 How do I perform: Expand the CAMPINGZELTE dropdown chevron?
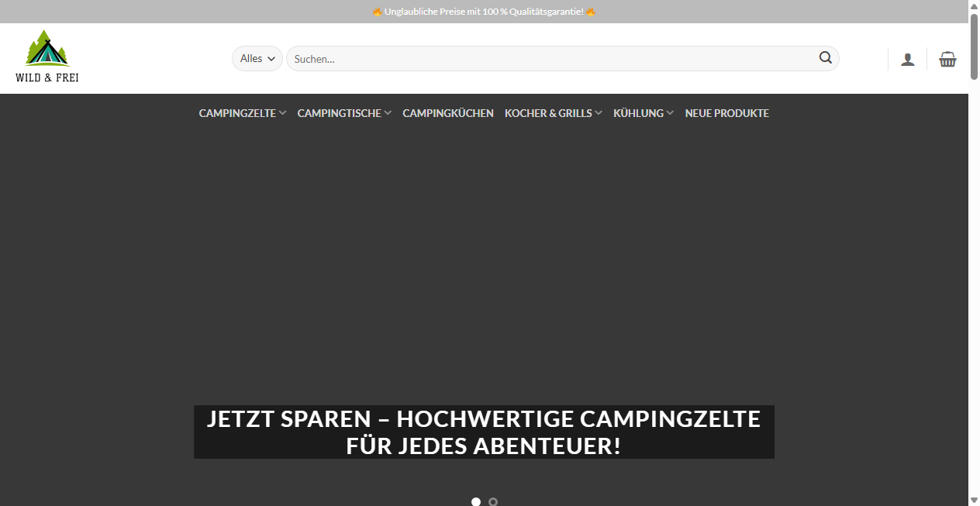[282, 112]
